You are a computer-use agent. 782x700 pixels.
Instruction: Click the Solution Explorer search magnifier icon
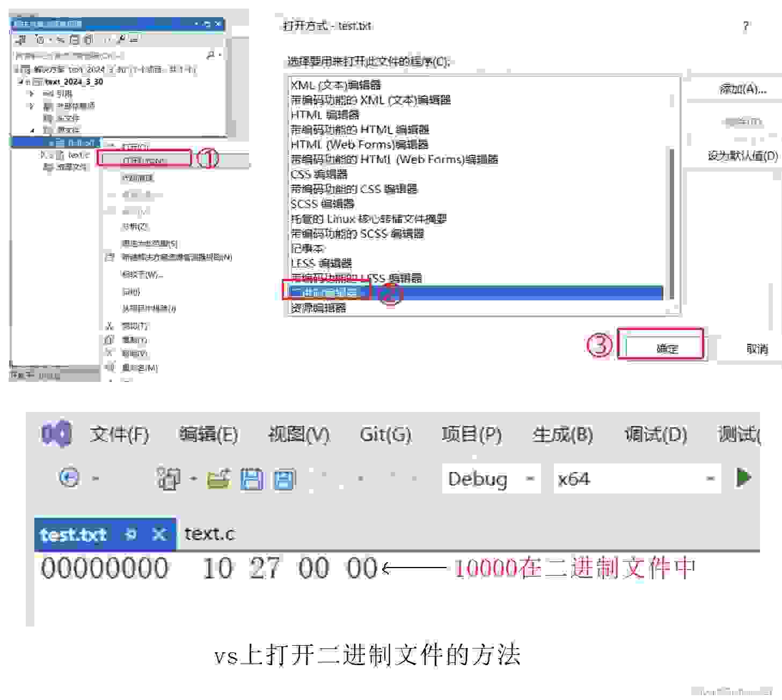(211, 55)
